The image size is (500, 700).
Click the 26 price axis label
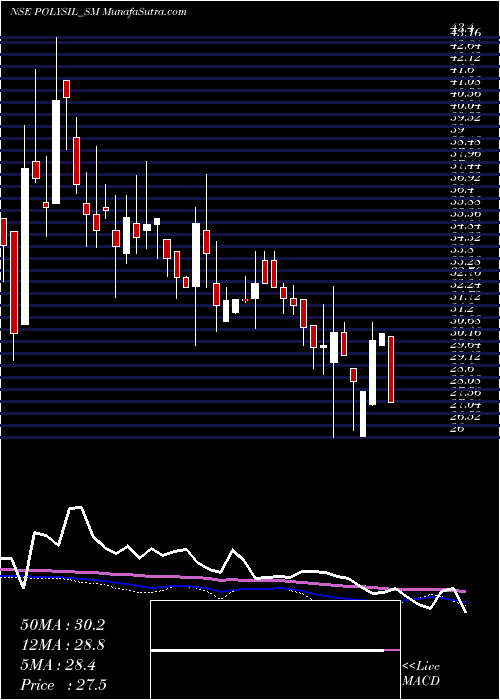pyautogui.click(x=458, y=429)
